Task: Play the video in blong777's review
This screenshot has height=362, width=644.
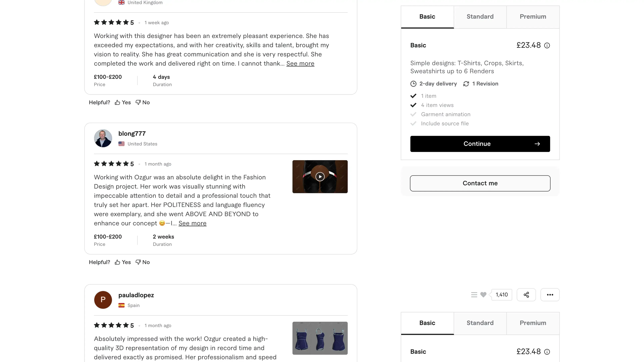Action: pos(320,177)
